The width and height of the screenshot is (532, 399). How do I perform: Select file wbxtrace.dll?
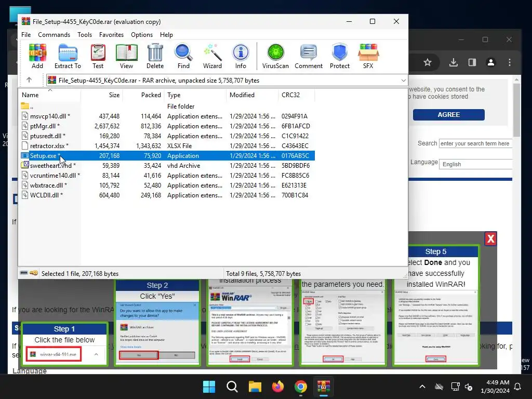point(167,185)
